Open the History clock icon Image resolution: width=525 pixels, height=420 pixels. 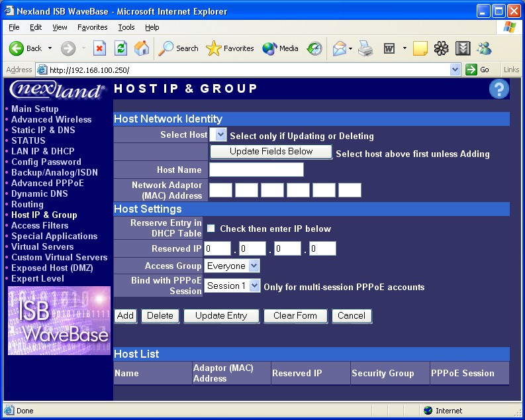(x=314, y=48)
